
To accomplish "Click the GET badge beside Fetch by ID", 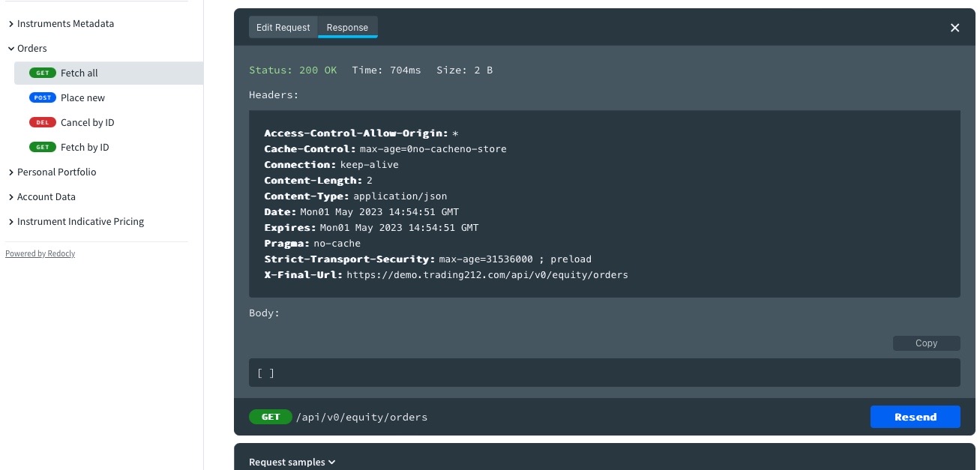I will tap(43, 147).
